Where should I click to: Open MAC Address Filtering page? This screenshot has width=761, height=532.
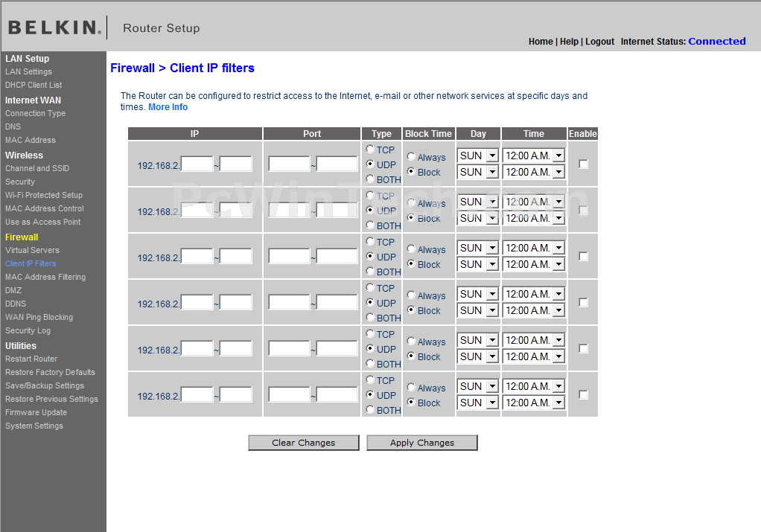tap(45, 277)
